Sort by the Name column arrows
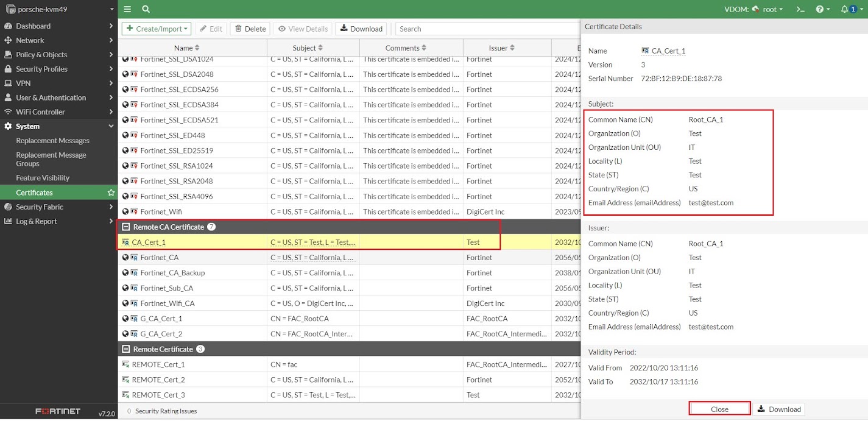Image resolution: width=868 pixels, height=421 pixels. click(x=197, y=48)
